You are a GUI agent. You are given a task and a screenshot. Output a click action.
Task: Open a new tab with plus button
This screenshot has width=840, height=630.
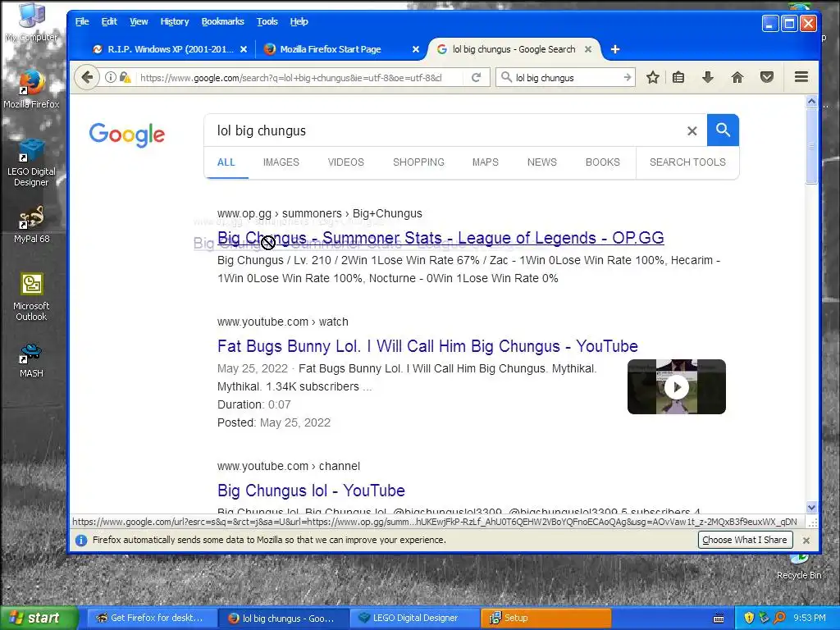pyautogui.click(x=615, y=49)
